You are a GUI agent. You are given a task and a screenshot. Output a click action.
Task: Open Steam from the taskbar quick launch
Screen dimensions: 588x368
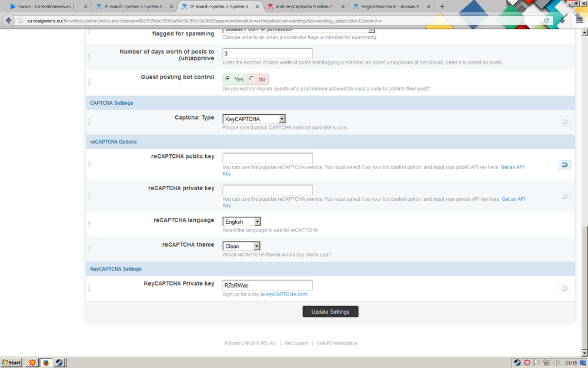click(59, 362)
